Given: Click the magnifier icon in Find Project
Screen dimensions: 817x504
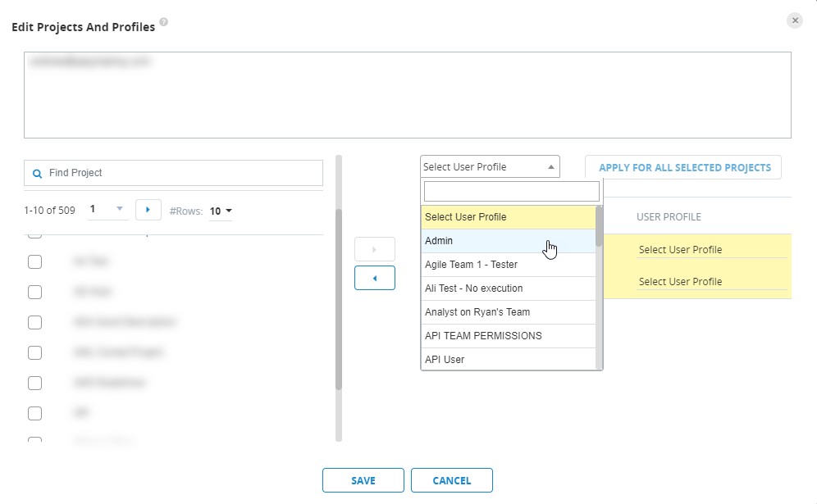Looking at the screenshot, I should 37,174.
